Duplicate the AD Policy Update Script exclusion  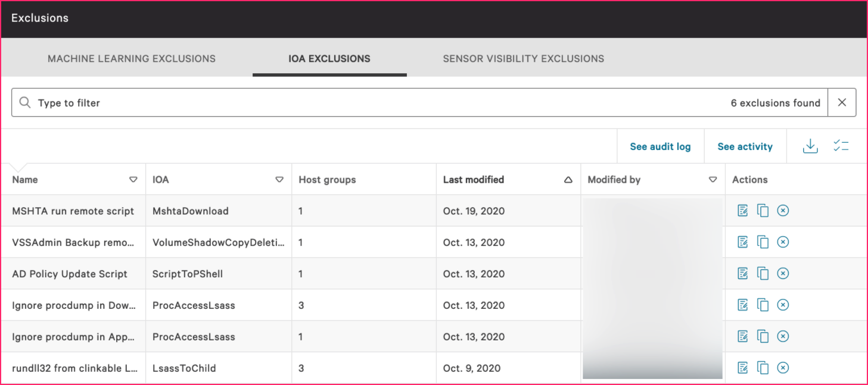763,274
